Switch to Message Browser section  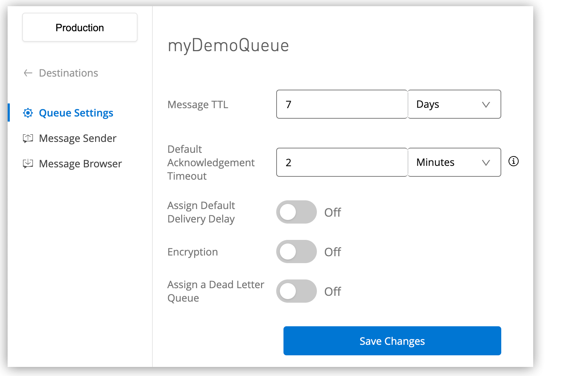pos(80,164)
